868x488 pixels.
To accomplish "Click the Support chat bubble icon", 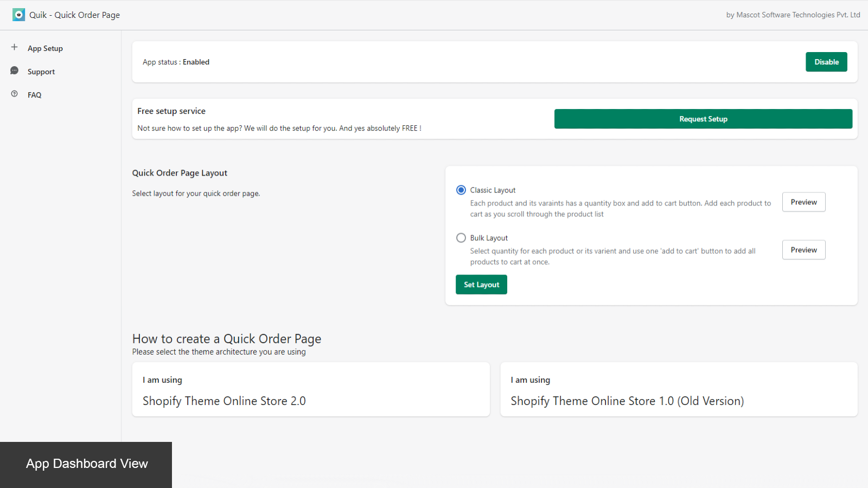I will (15, 71).
